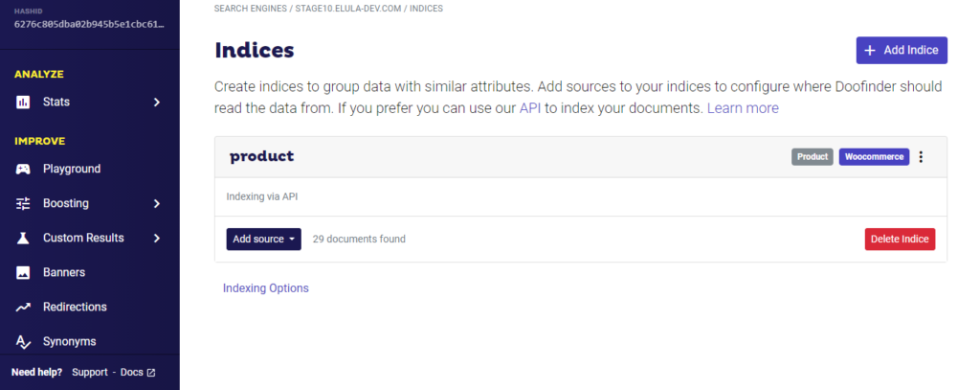This screenshot has width=980, height=390.
Task: Go to the Redirections menu item
Action: click(x=75, y=307)
